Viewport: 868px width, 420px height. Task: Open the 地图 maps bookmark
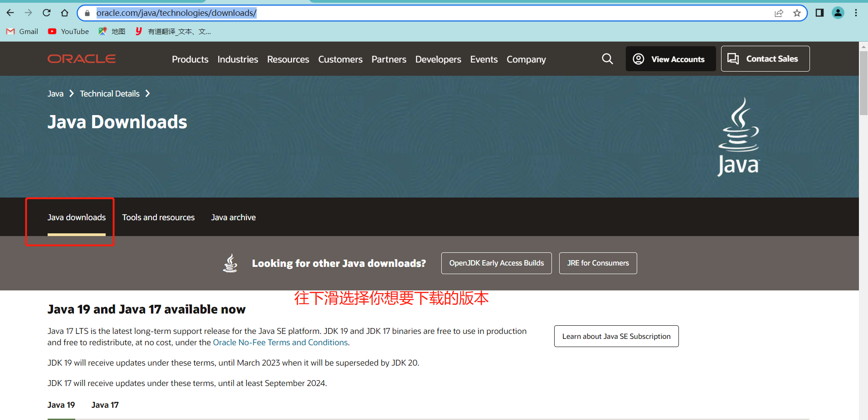[112, 31]
